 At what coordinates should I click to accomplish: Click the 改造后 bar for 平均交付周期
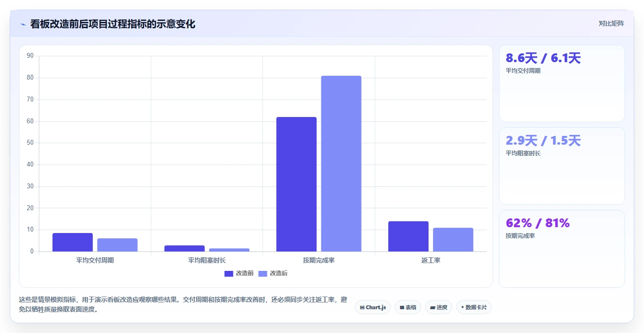[x=117, y=245]
